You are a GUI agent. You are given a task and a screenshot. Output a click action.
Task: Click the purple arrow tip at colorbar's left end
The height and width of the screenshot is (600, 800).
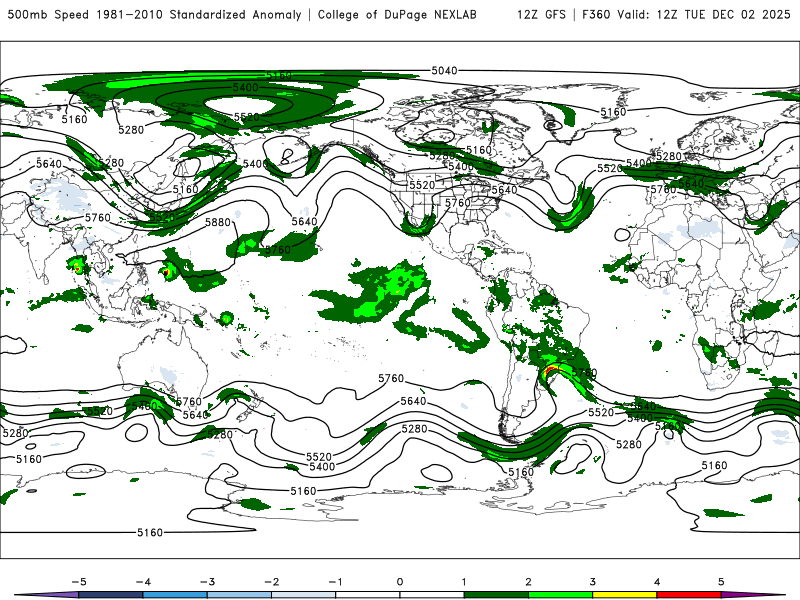[x=48, y=595]
